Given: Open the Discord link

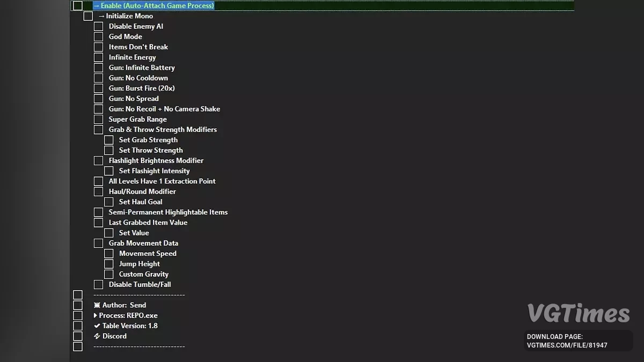Looking at the screenshot, I should click(114, 336).
